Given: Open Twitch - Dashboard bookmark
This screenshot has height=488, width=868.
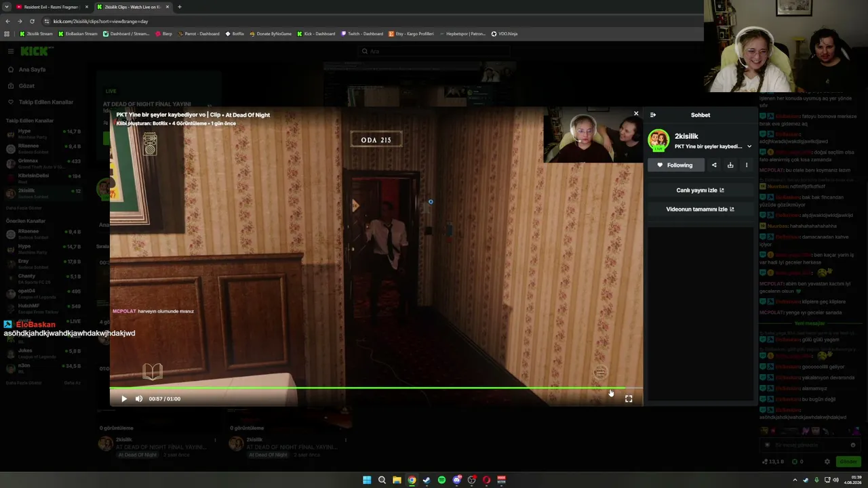Looking at the screenshot, I should pos(362,34).
